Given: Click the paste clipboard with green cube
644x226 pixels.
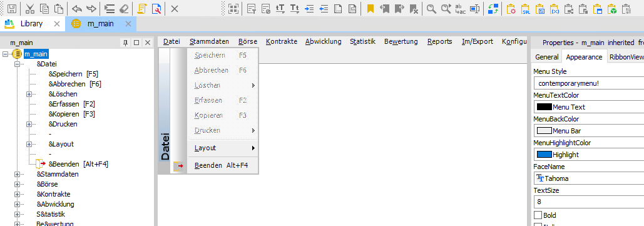Looking at the screenshot, I should pos(612,9).
